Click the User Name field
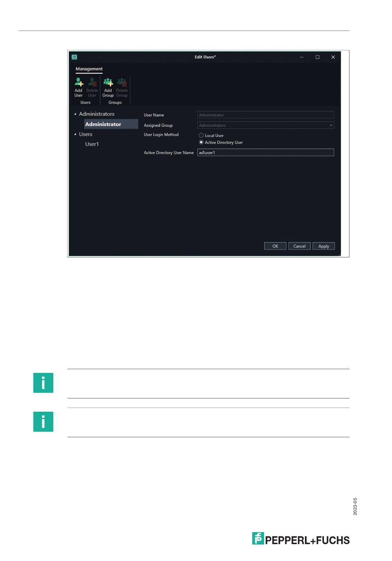The width and height of the screenshot is (392, 561). pos(266,115)
